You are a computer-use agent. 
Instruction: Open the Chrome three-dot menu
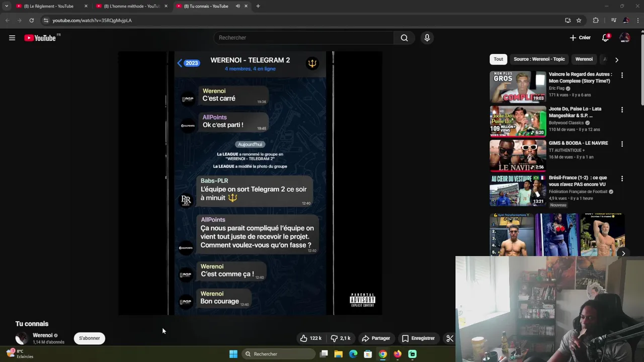tap(638, 20)
